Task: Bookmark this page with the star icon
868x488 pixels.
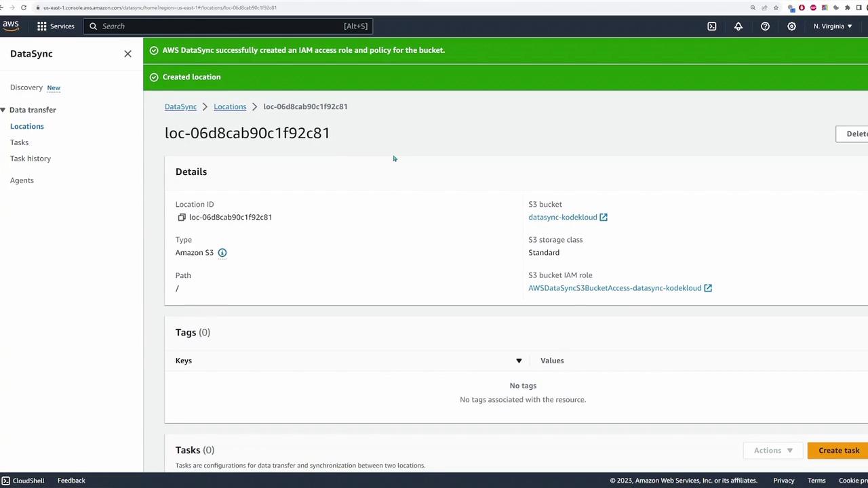Action: tap(776, 7)
